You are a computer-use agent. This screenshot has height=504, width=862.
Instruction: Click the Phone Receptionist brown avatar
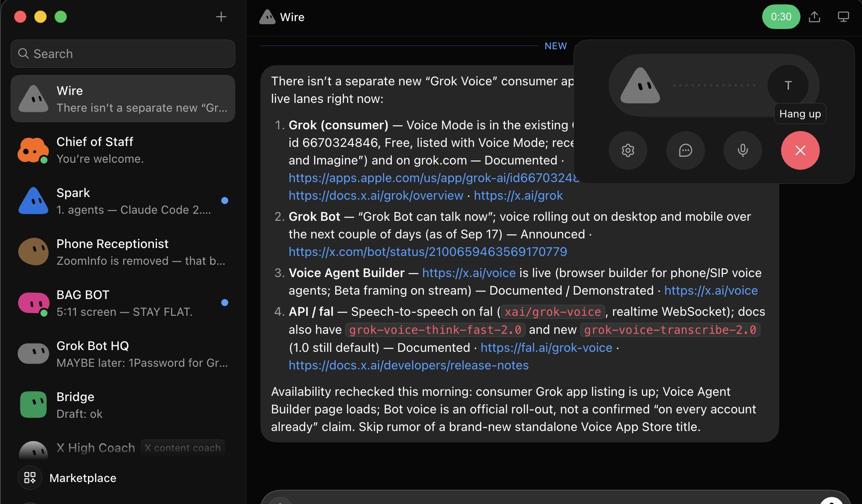(x=33, y=252)
